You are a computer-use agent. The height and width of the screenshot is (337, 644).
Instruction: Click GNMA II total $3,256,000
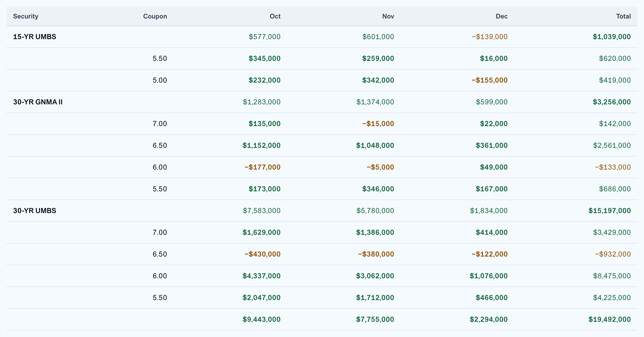point(612,102)
